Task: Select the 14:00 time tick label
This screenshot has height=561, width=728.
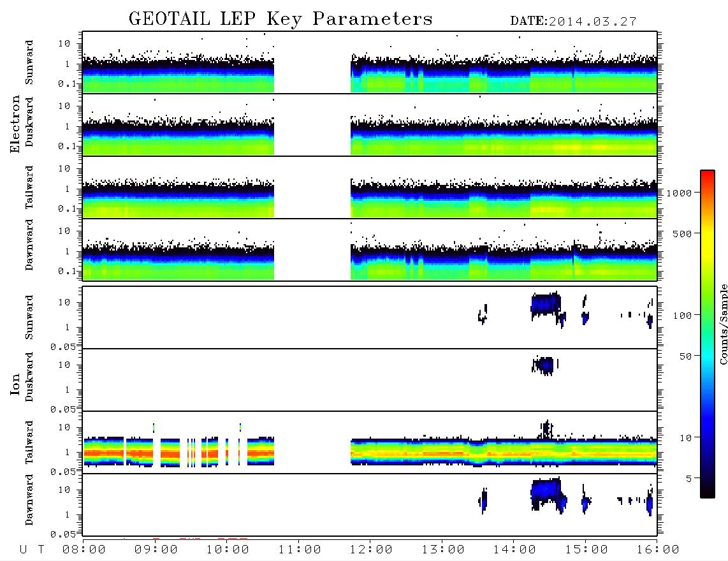Action: click(x=514, y=550)
